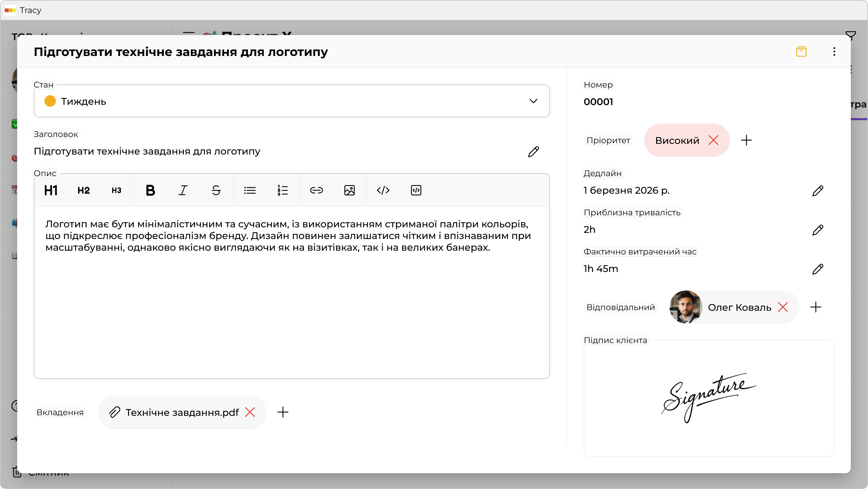Insert an image into description
This screenshot has width=868, height=489.
coord(349,190)
